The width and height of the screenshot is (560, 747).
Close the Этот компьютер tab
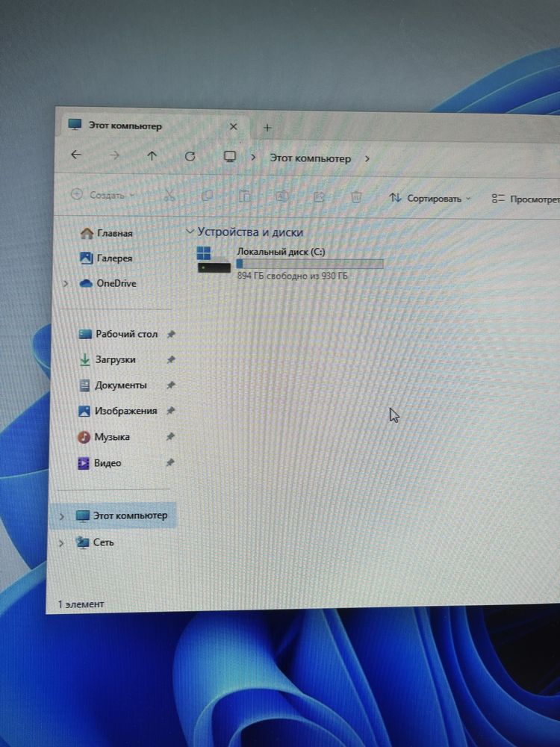pos(233,126)
